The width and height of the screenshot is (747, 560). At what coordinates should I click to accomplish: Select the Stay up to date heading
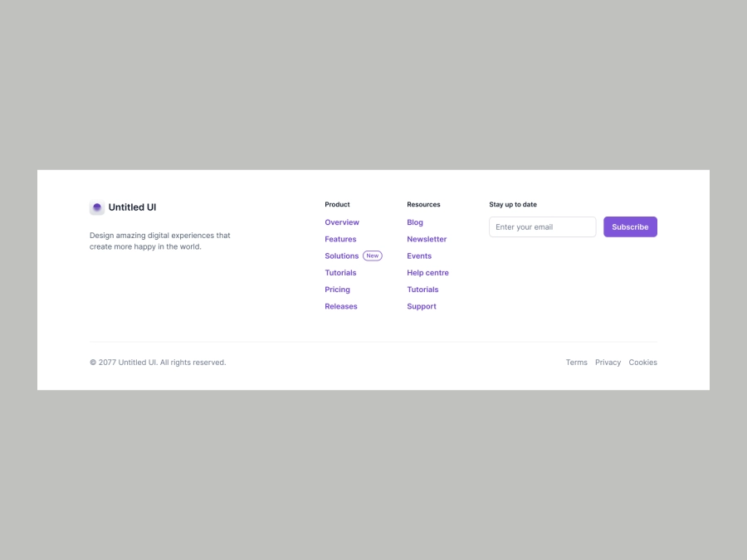(513, 204)
